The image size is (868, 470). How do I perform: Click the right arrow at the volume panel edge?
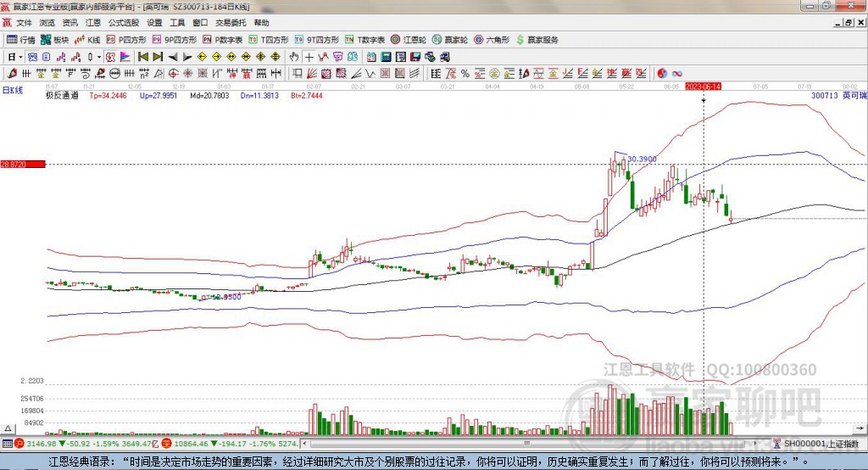[860, 428]
